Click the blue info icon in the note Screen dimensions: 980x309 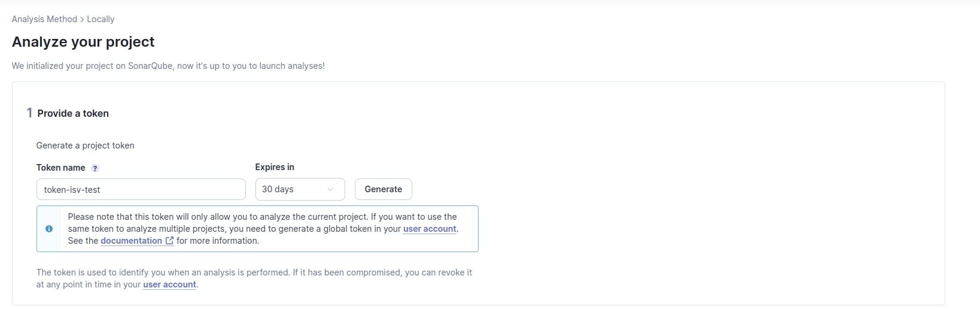pos(49,229)
